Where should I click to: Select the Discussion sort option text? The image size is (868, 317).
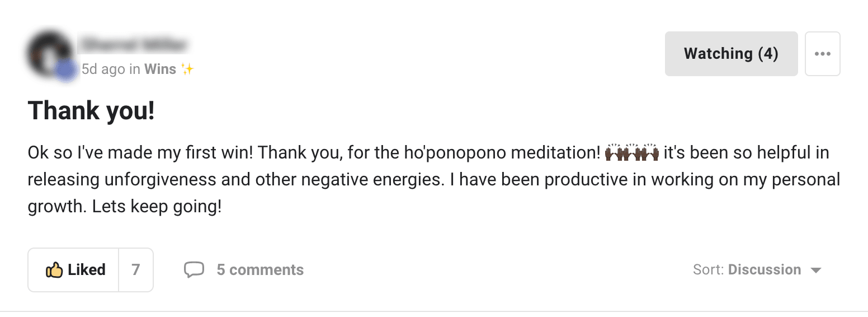pyautogui.click(x=765, y=270)
